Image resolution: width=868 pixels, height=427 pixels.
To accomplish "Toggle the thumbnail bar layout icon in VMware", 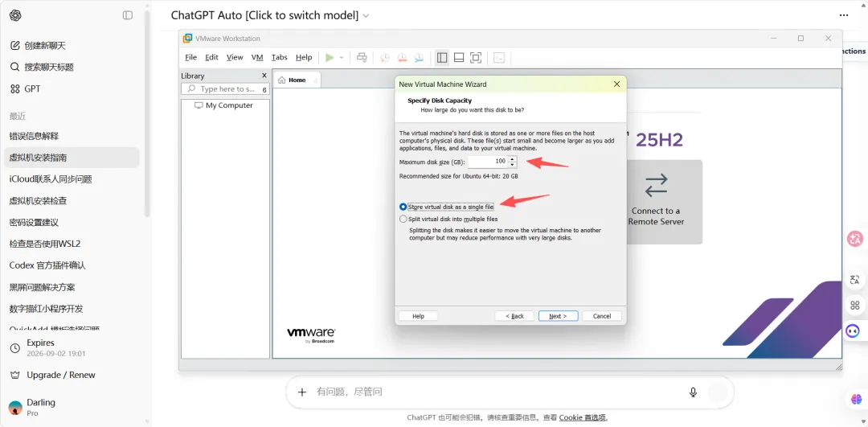I will click(459, 58).
